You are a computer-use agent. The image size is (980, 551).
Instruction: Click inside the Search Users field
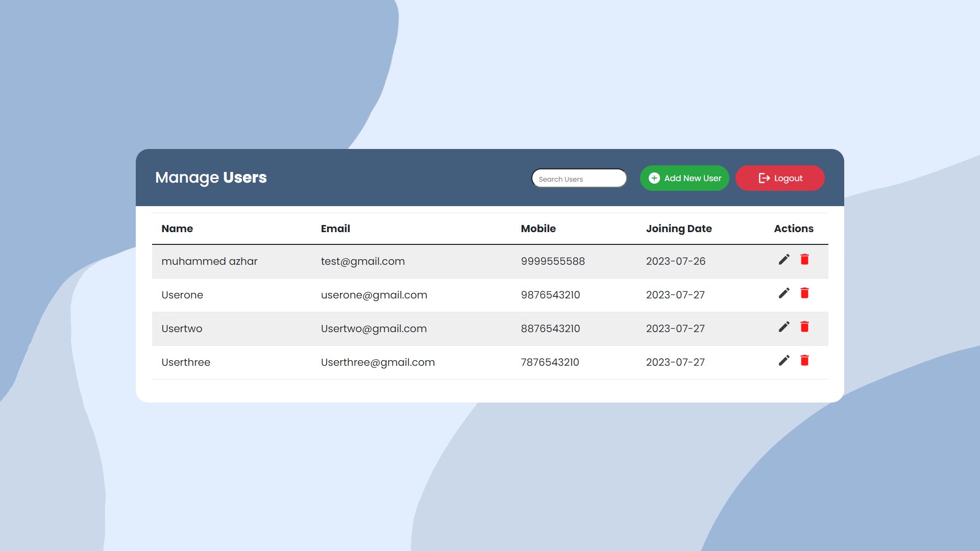pos(579,178)
